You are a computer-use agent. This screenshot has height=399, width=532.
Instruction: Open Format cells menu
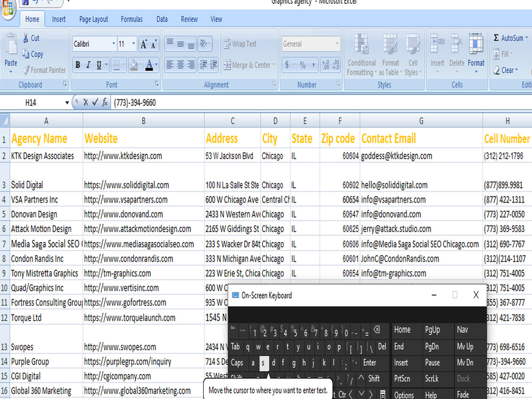coord(476,54)
